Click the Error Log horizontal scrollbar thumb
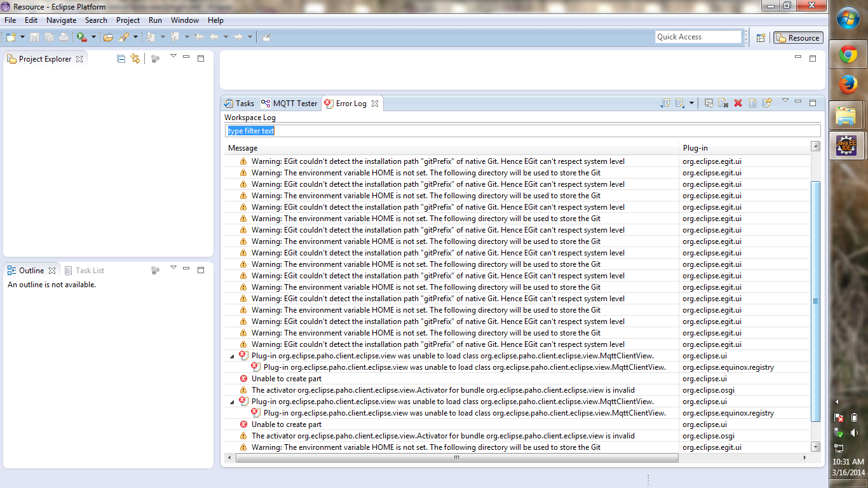This screenshot has width=868, height=488. 456,457
